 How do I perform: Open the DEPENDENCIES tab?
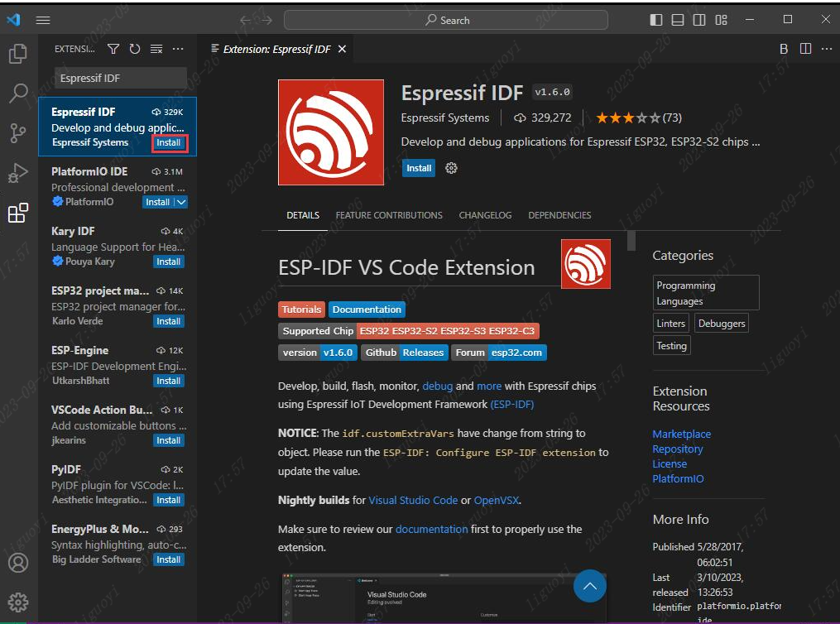tap(559, 215)
